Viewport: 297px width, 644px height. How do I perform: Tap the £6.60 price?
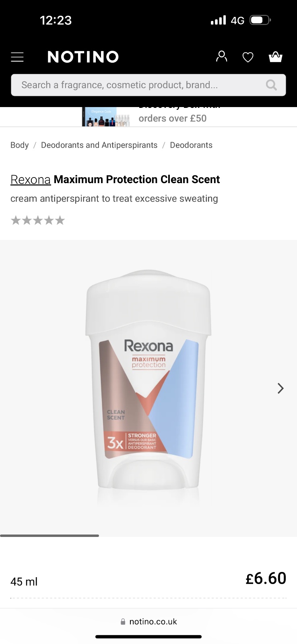coord(266,578)
